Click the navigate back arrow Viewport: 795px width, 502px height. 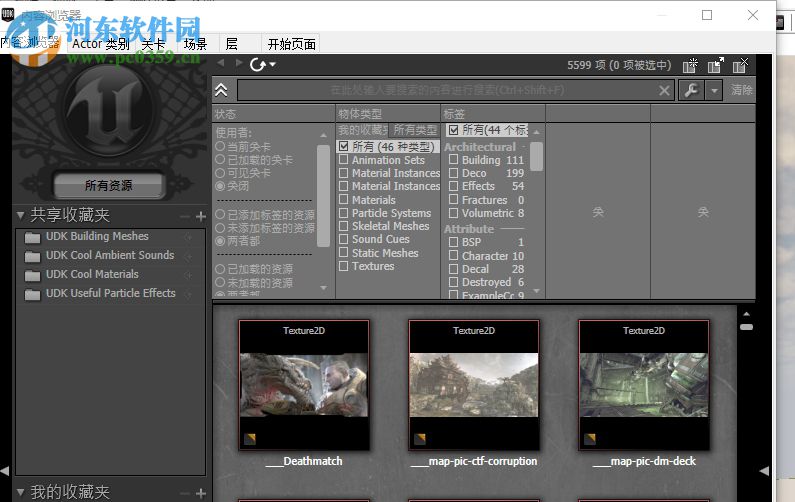221,63
